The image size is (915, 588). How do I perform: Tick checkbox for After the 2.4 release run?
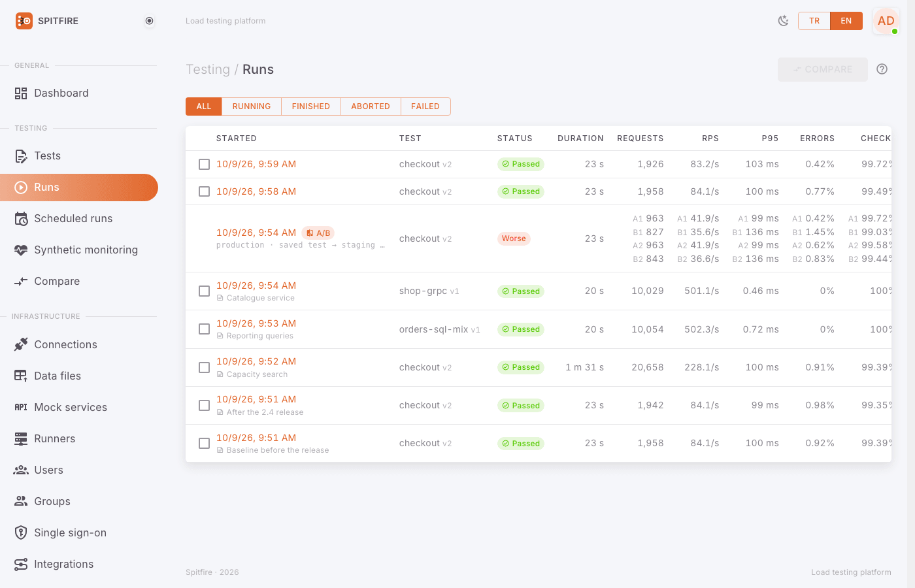[x=204, y=405]
